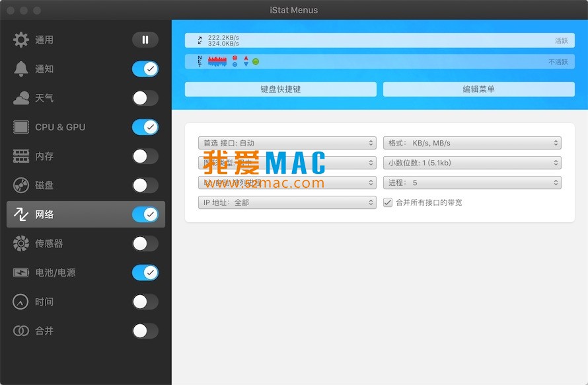Screen dimensions: 588x385
Task: Click the iStat Menus window title
Action: [x=294, y=10]
